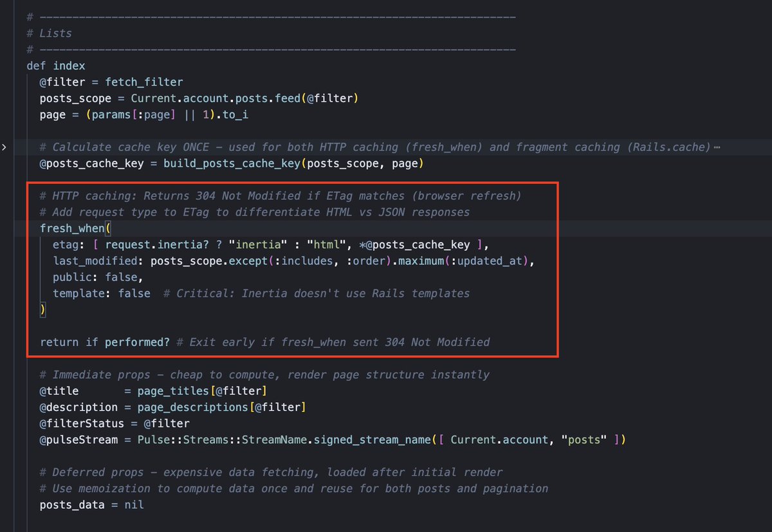
Task: Click "request.inertia?" in the etag array
Action: pyautogui.click(x=157, y=244)
